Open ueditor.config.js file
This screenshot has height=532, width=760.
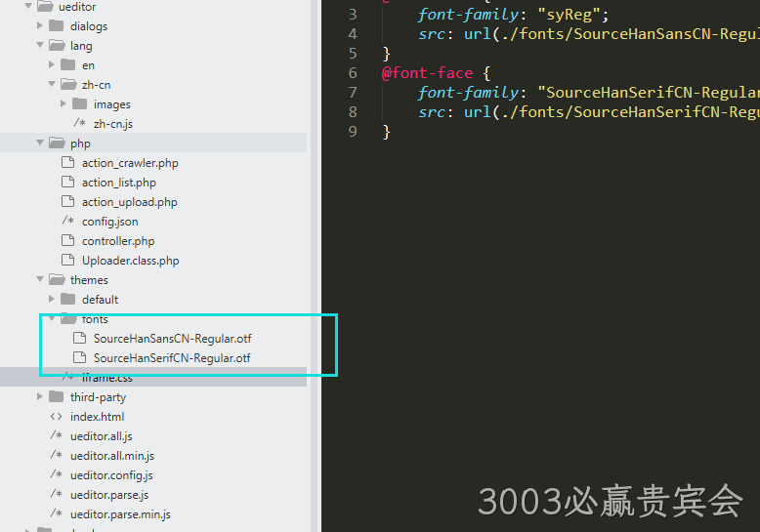click(111, 475)
